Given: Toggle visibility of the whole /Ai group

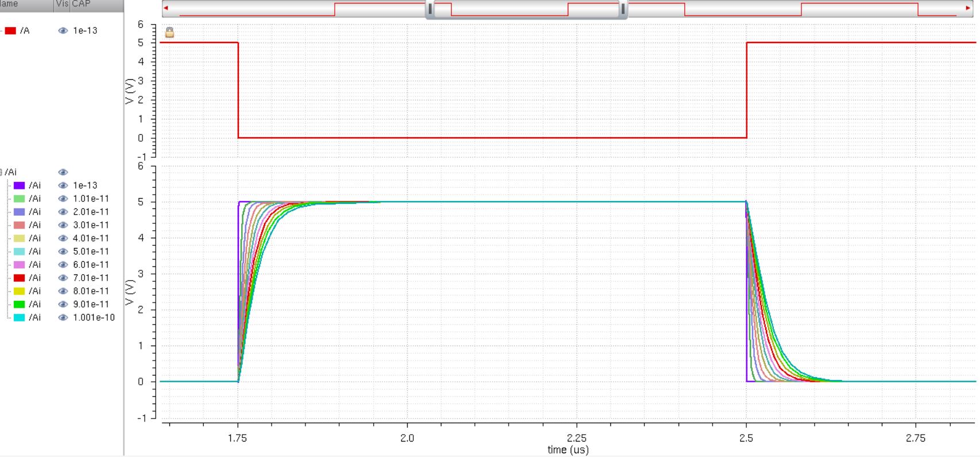Looking at the screenshot, I should coord(63,172).
